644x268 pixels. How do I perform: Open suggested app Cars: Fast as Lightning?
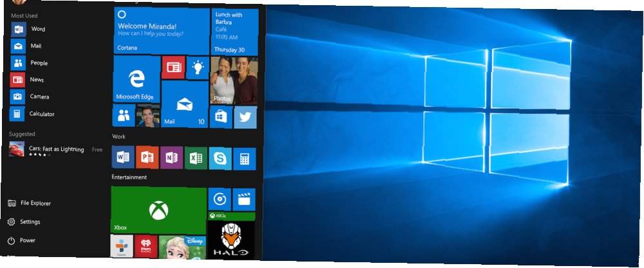56,149
